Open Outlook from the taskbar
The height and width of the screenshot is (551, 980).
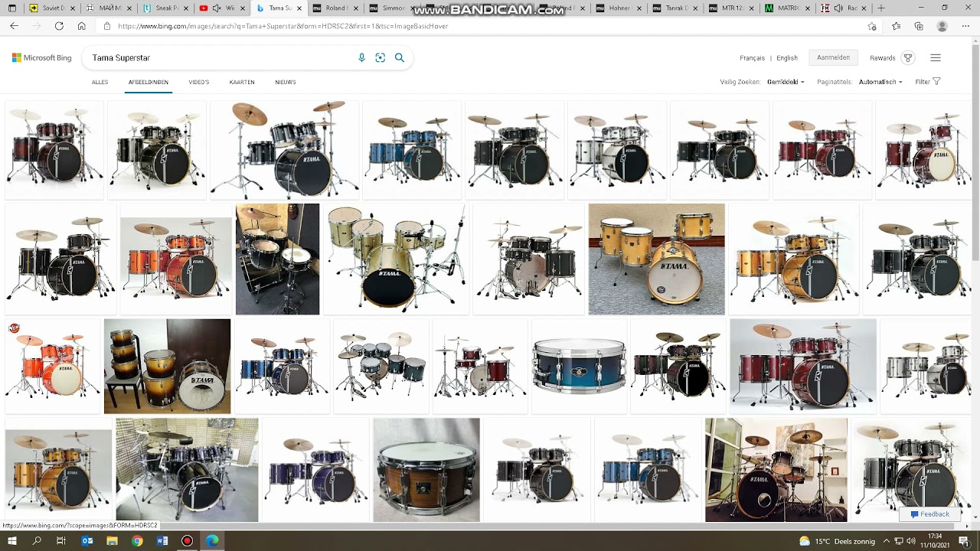pyautogui.click(x=87, y=541)
